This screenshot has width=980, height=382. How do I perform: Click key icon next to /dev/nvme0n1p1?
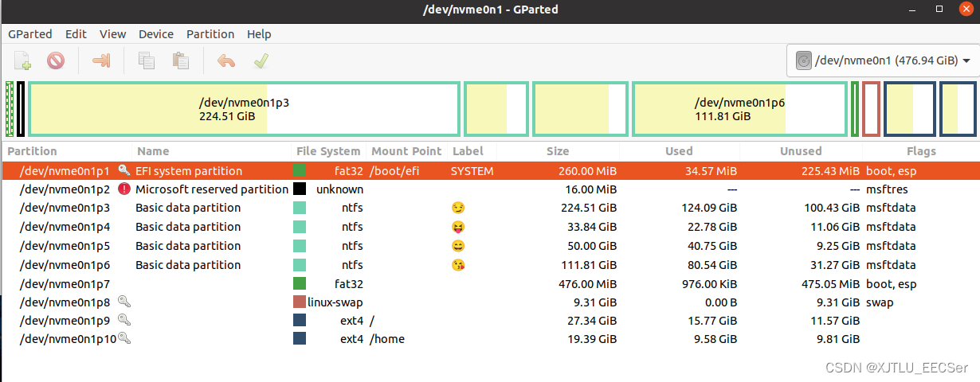pos(123,170)
